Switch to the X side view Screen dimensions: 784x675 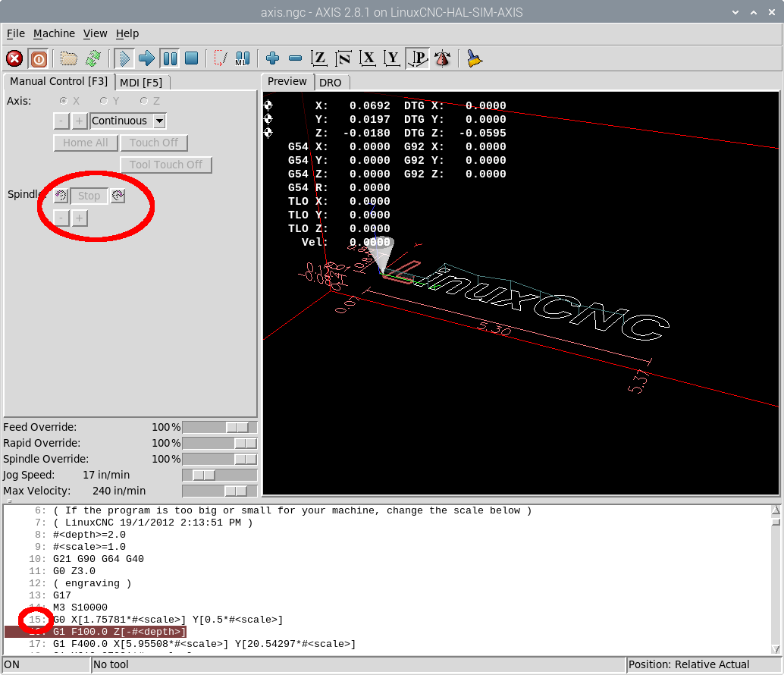368,58
